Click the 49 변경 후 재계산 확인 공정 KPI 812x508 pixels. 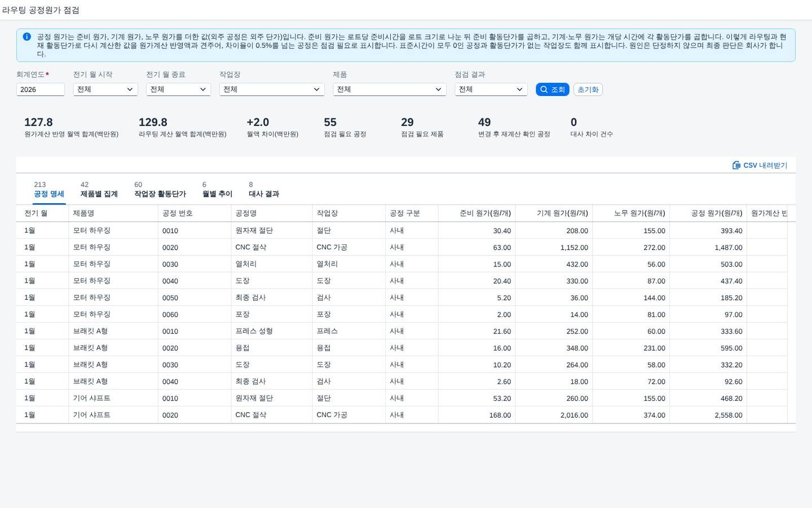point(514,127)
